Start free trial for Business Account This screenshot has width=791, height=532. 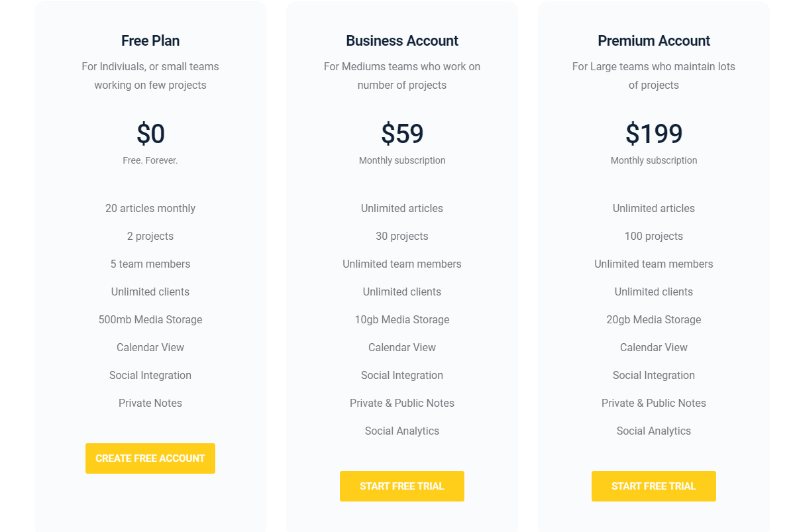[402, 486]
